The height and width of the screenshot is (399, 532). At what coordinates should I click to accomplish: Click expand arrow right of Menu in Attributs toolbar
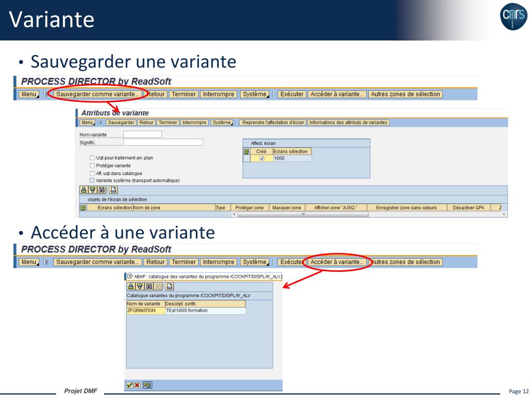[100, 123]
